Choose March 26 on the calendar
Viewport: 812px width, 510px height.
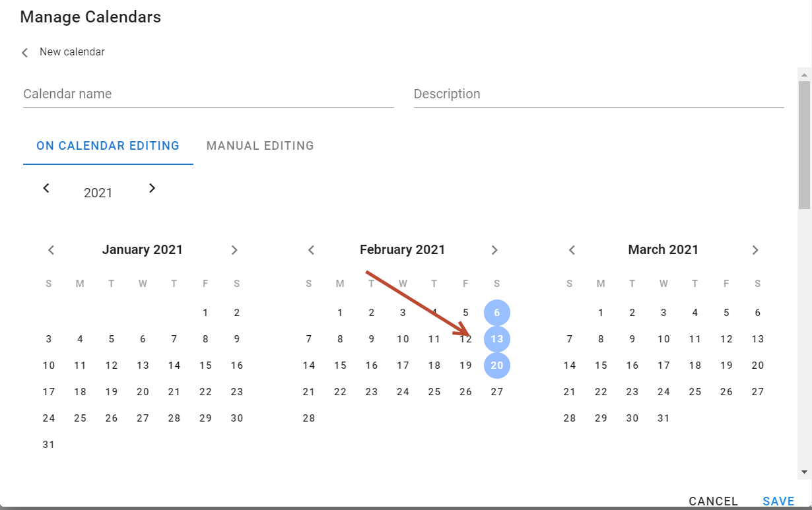727,392
